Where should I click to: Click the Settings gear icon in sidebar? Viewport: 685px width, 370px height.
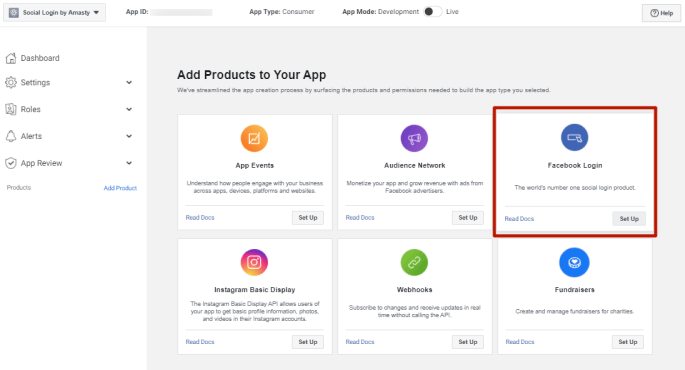pyautogui.click(x=11, y=83)
